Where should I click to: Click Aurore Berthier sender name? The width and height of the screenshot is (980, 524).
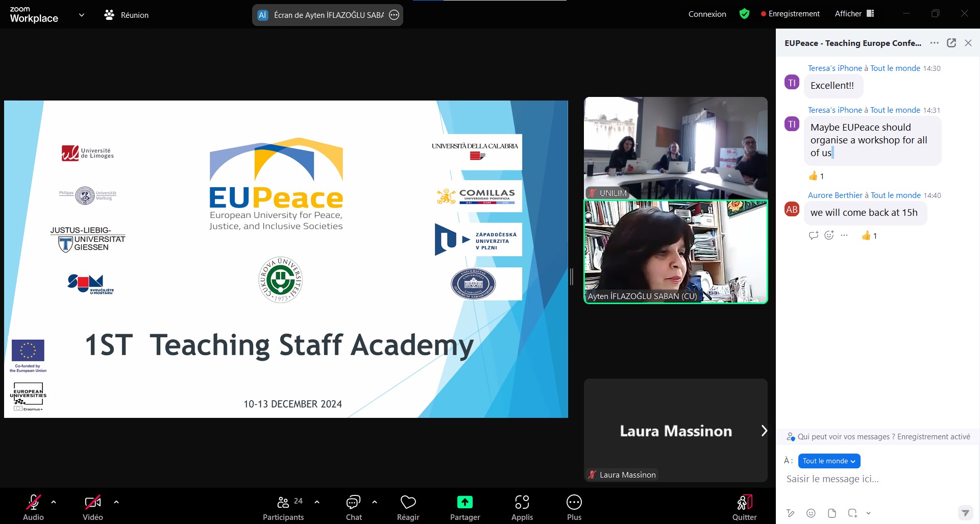pos(835,195)
